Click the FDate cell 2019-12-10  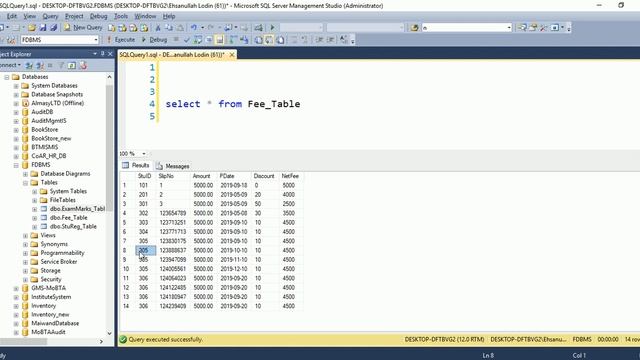234,269
